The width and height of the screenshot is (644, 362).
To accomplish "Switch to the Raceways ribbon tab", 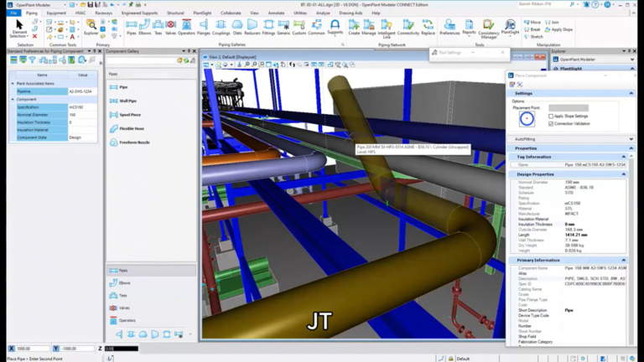I will tap(103, 13).
